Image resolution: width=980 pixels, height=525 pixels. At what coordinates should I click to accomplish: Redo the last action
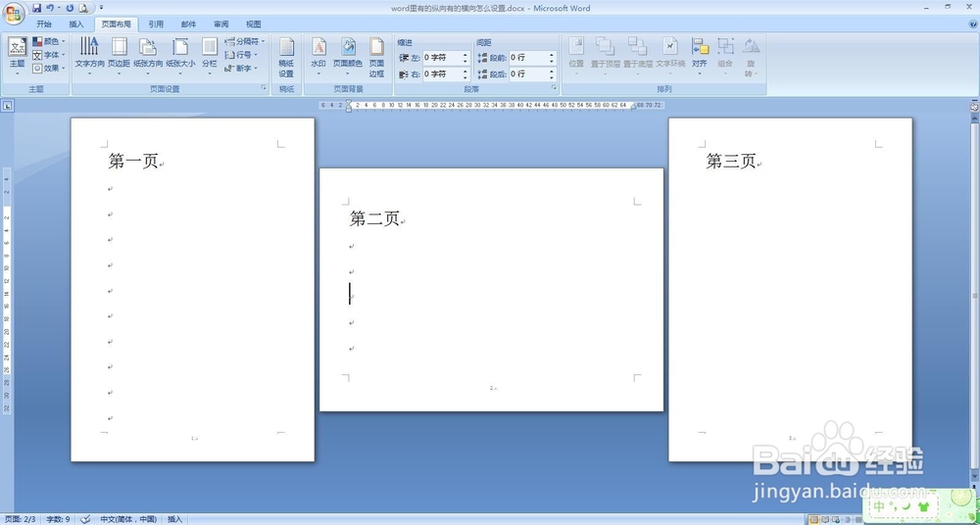70,8
